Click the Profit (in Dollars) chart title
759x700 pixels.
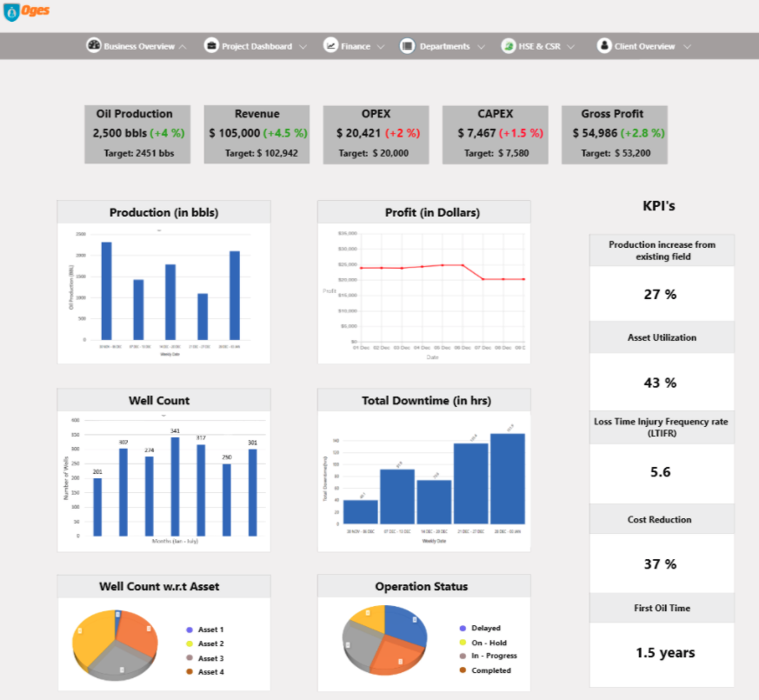tap(432, 212)
